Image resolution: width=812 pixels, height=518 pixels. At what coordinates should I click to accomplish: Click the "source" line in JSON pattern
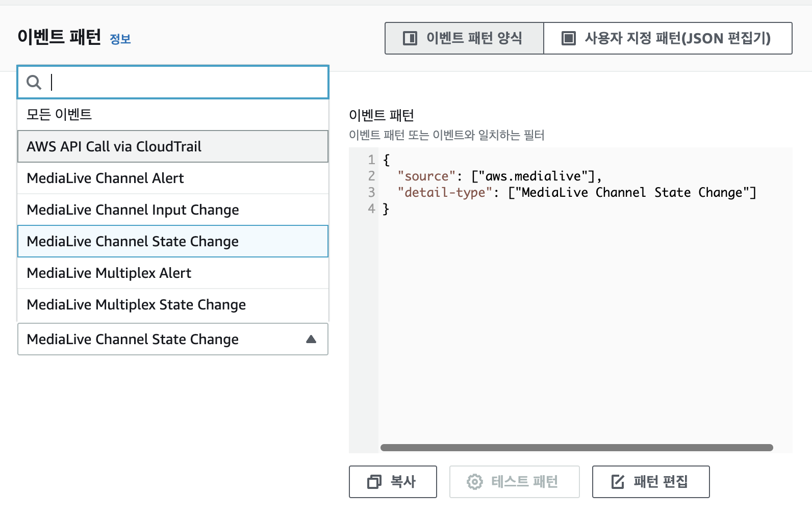500,176
